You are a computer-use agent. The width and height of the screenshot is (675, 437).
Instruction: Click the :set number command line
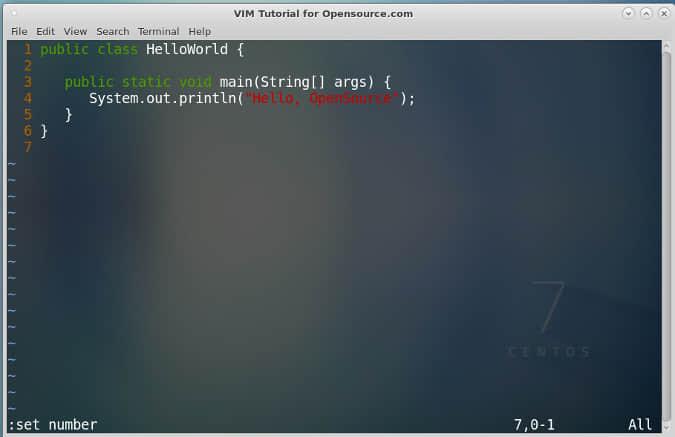(53, 425)
